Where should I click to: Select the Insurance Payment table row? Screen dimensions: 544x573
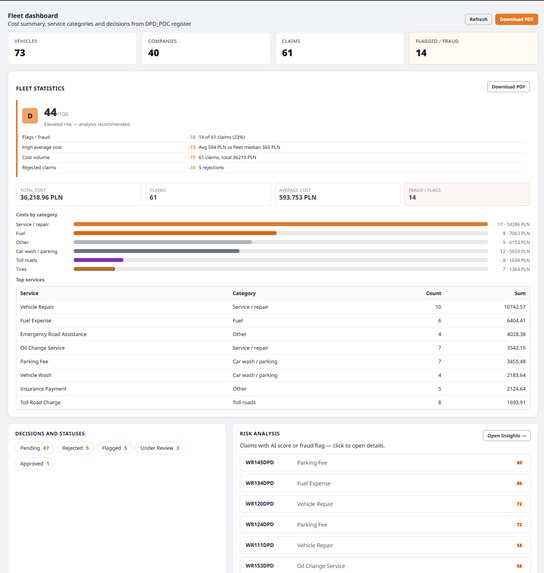tap(273, 389)
